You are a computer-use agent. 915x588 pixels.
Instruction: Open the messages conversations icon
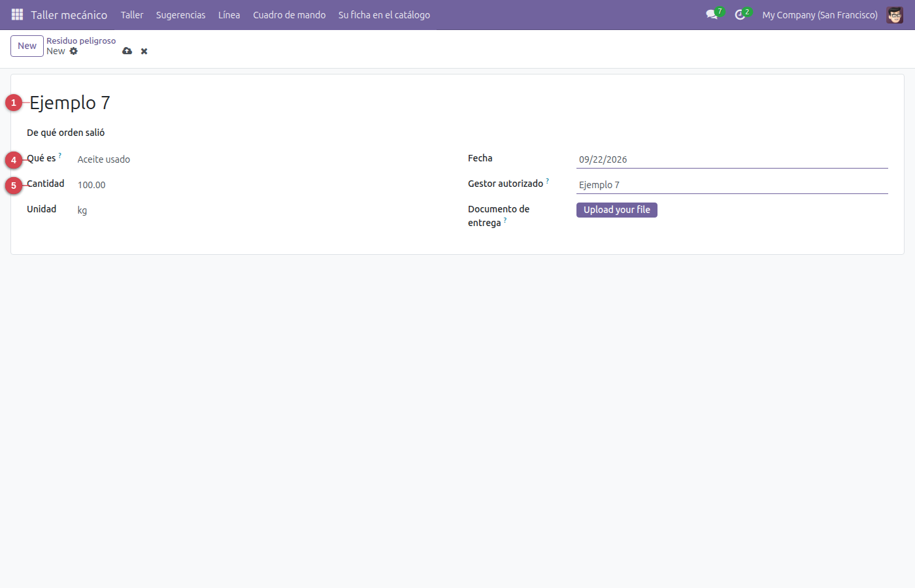click(x=712, y=14)
